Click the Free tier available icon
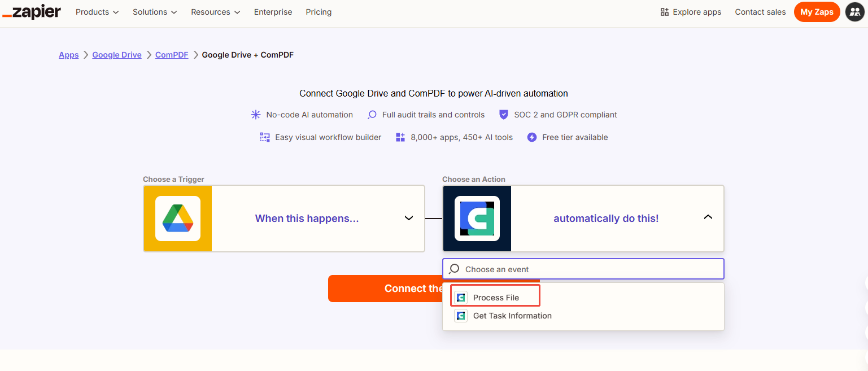The image size is (868, 371). coord(531,137)
